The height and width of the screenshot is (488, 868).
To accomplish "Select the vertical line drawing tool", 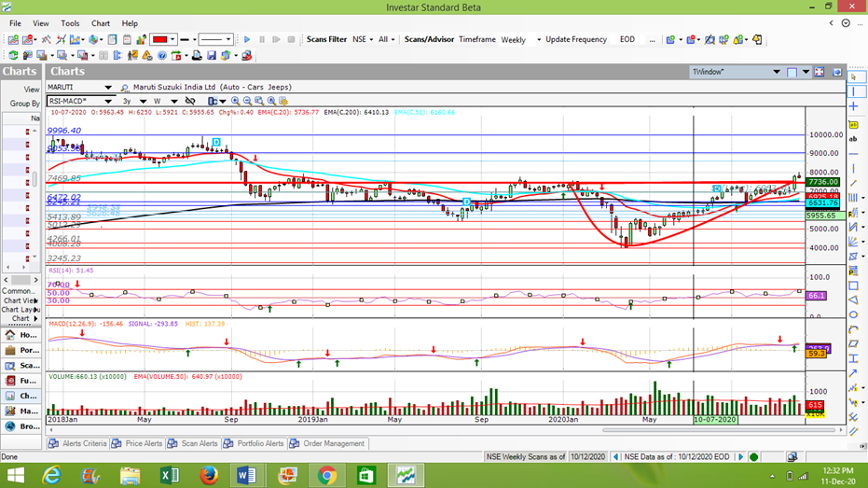I will (853, 91).
